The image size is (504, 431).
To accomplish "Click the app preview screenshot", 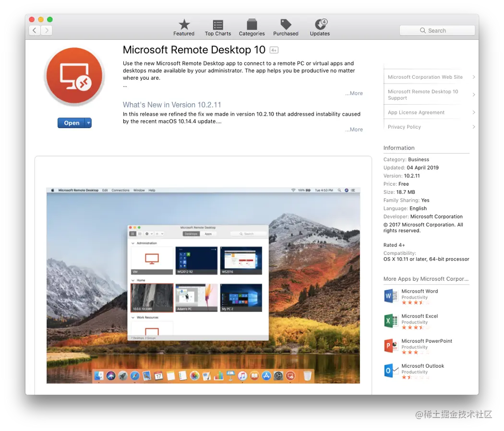I will click(203, 286).
